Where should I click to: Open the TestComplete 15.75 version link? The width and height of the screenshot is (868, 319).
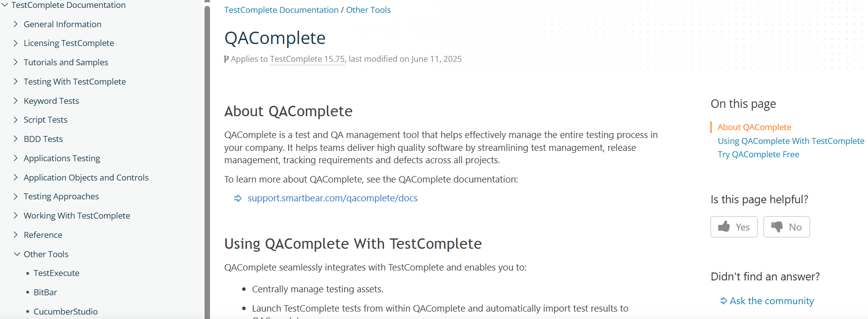point(307,59)
